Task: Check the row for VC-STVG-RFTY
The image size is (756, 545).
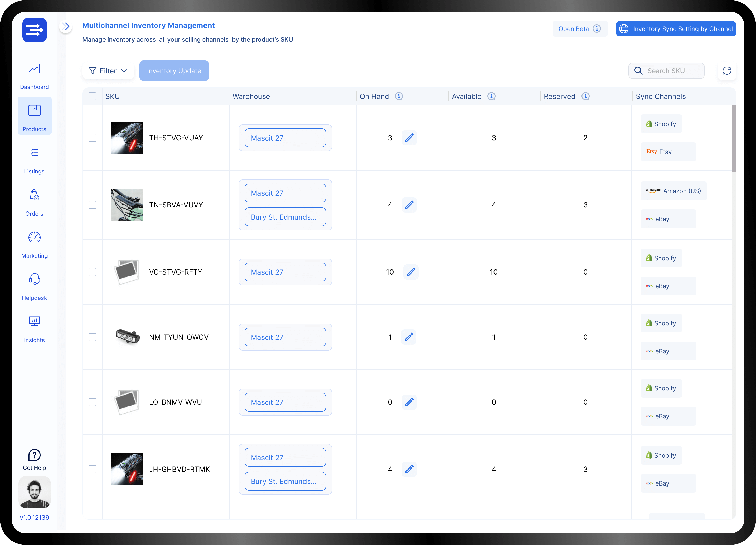Action: [92, 272]
